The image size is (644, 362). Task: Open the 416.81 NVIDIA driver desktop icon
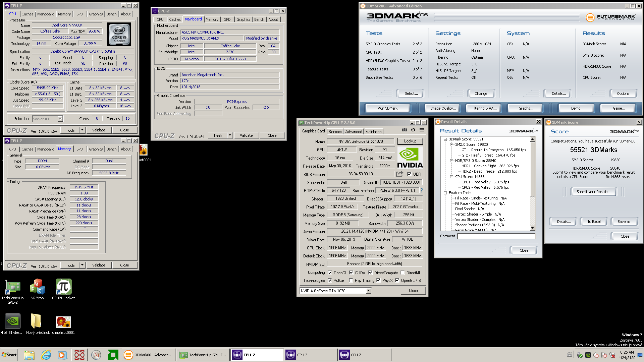coord(12,324)
